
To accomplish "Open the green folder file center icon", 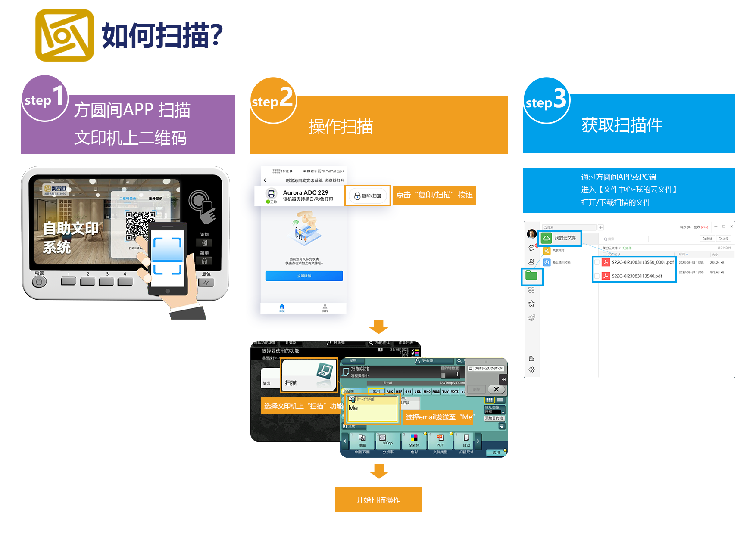I will coord(531,276).
